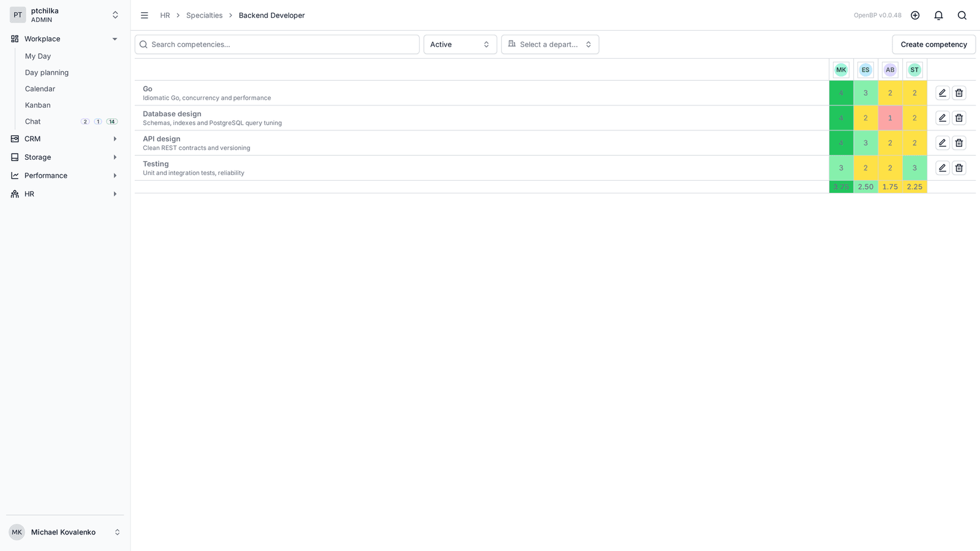
Task: Click the PT workspace avatar
Action: (x=18, y=15)
